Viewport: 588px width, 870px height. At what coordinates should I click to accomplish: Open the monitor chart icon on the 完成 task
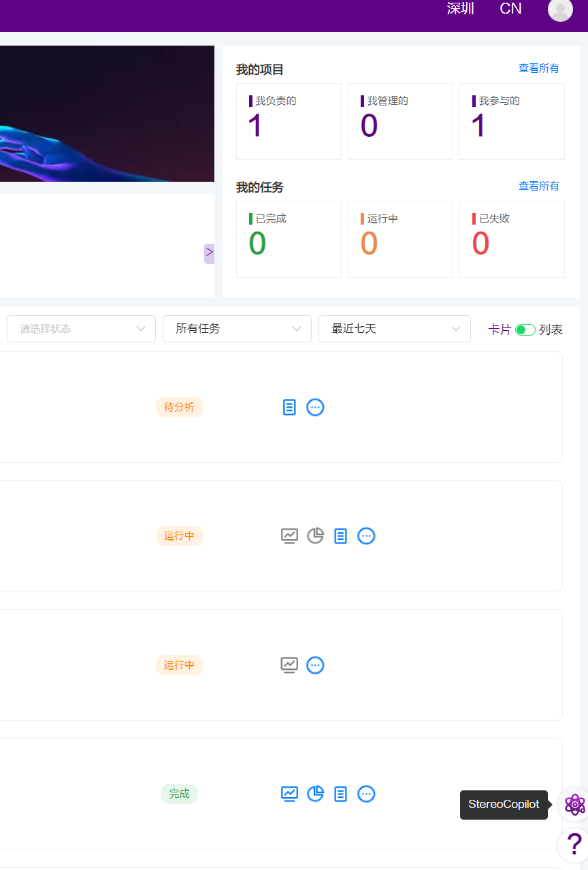(x=289, y=794)
